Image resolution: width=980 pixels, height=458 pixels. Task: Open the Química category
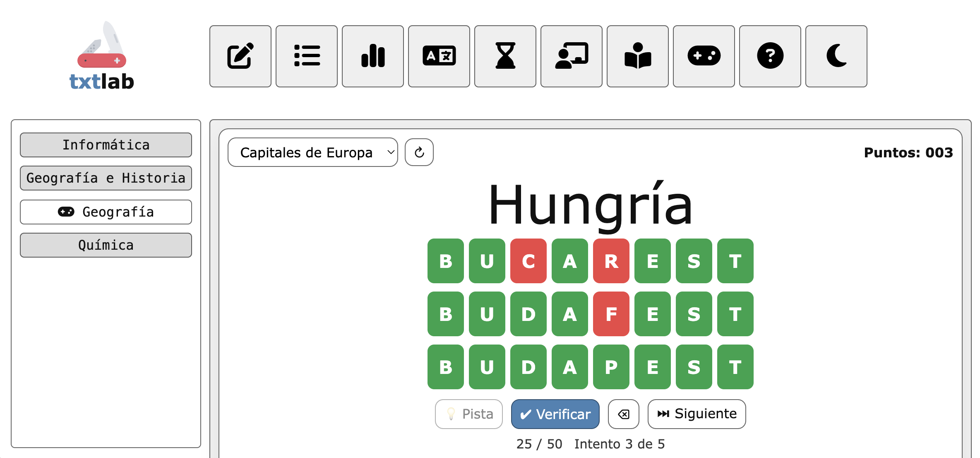click(x=106, y=245)
